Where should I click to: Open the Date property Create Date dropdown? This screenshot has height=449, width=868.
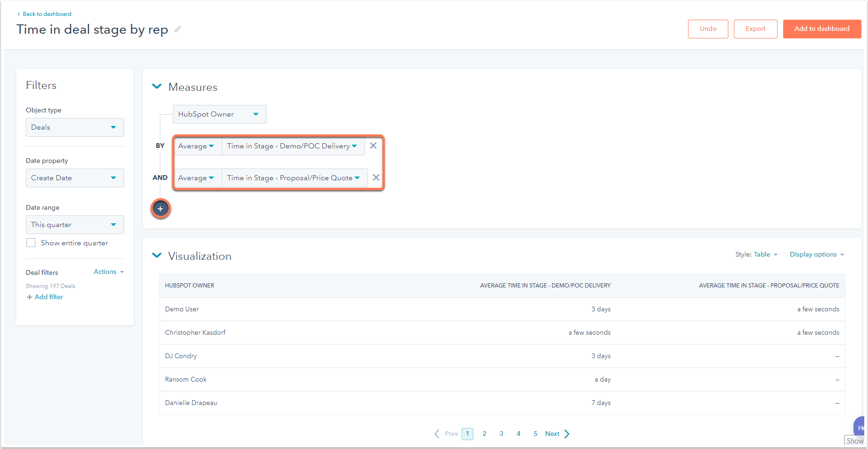[75, 178]
